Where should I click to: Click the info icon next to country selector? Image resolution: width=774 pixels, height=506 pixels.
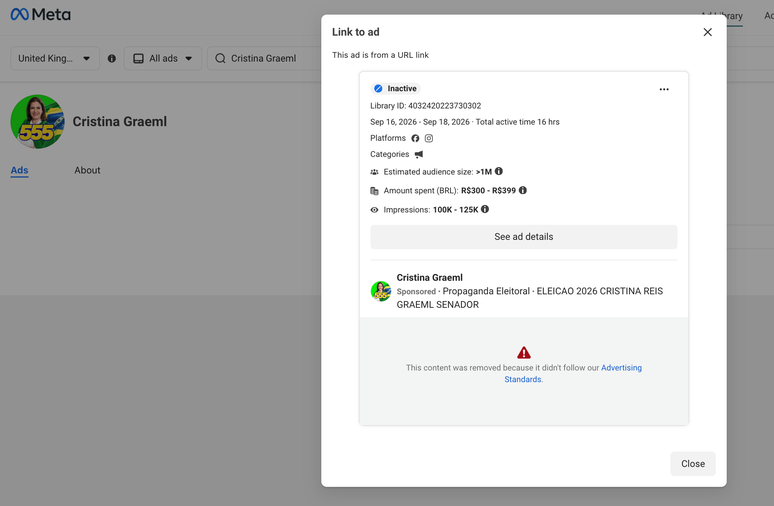(112, 58)
